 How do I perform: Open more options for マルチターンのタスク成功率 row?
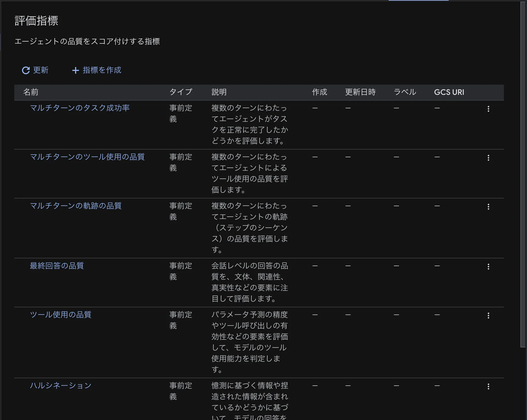pyautogui.click(x=488, y=109)
